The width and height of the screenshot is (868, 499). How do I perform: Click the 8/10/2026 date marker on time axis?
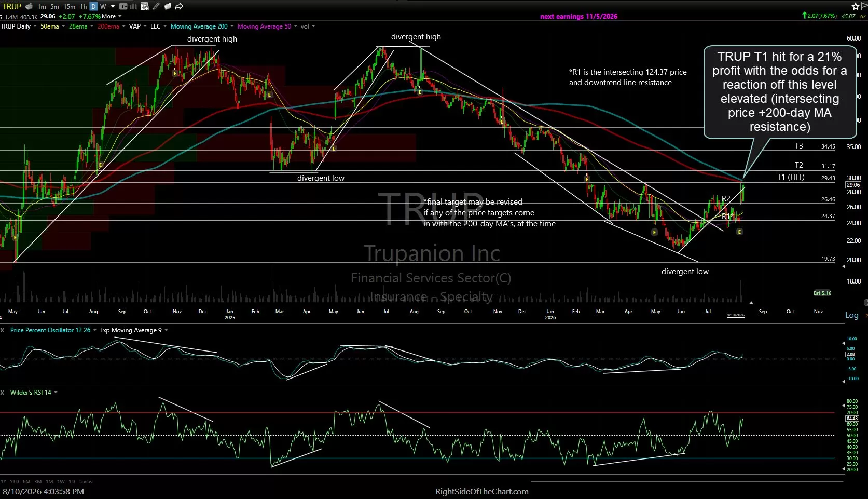click(735, 315)
